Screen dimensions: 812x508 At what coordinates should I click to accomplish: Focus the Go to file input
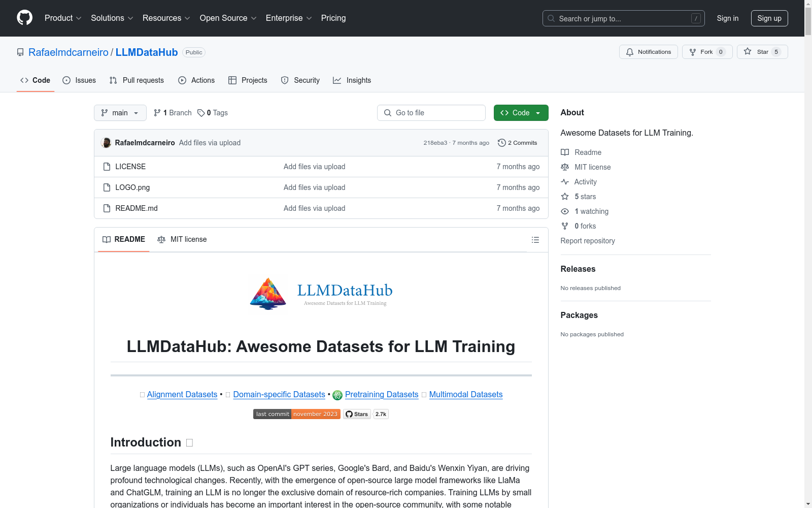431,113
